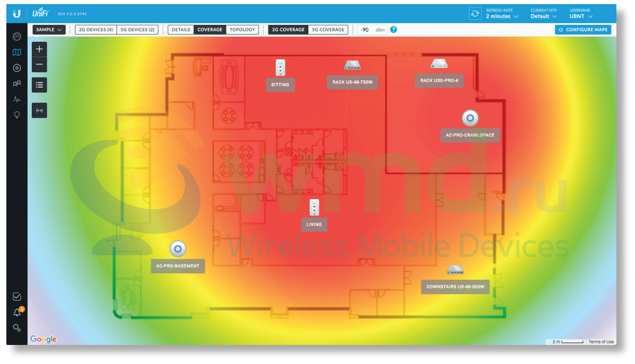Open the Insights lightbulb icon
This screenshot has width=635, height=364.
pyautogui.click(x=17, y=115)
